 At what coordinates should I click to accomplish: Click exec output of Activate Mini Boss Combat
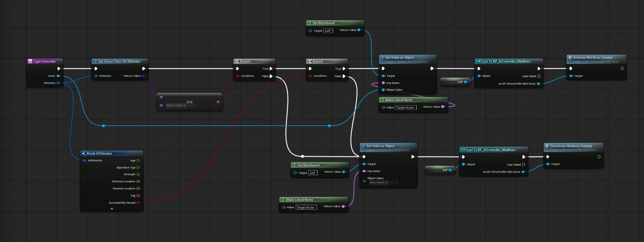622,69
